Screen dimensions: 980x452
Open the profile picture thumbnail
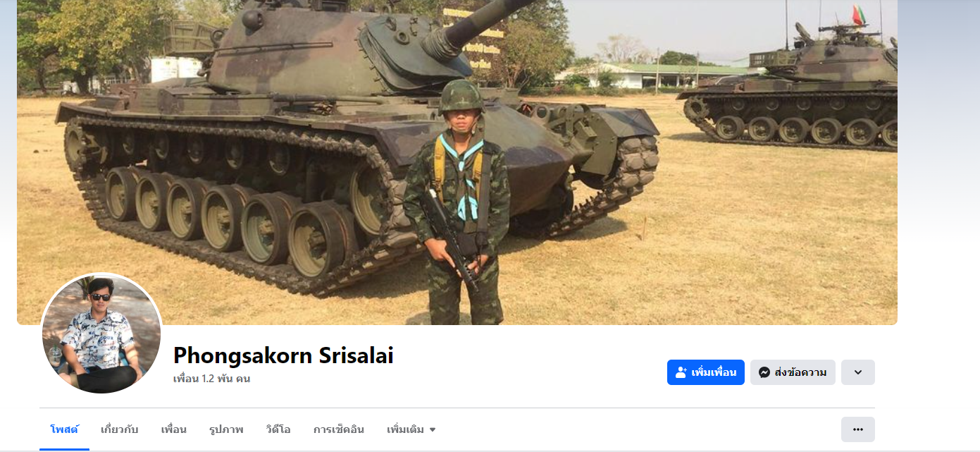coord(101,334)
